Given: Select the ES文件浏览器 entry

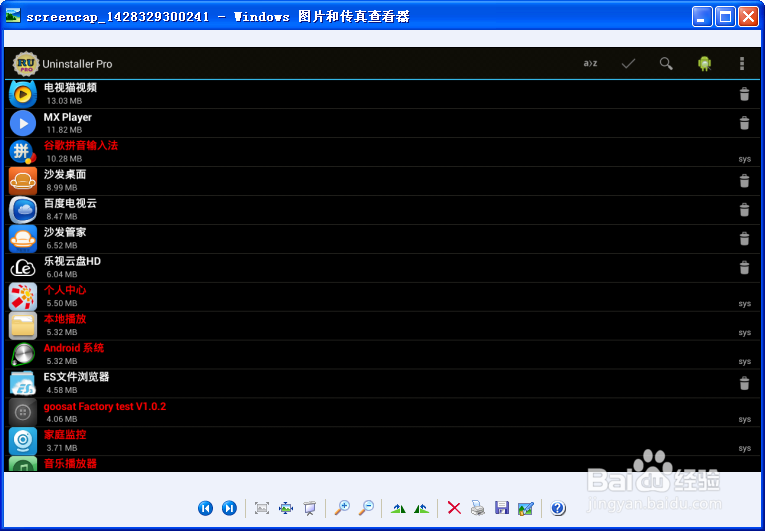Looking at the screenshot, I should point(382,384).
